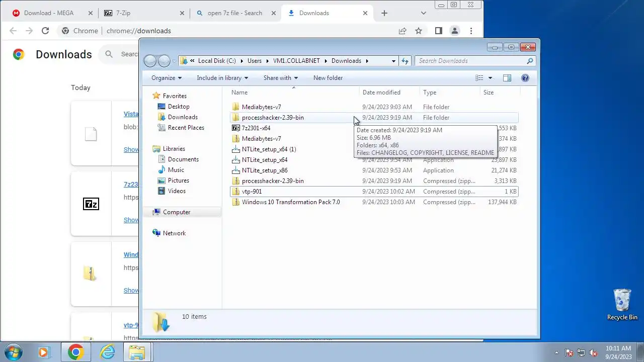Screen dimensions: 644x362
Task: Click the Change your view icon
Action: (479, 78)
